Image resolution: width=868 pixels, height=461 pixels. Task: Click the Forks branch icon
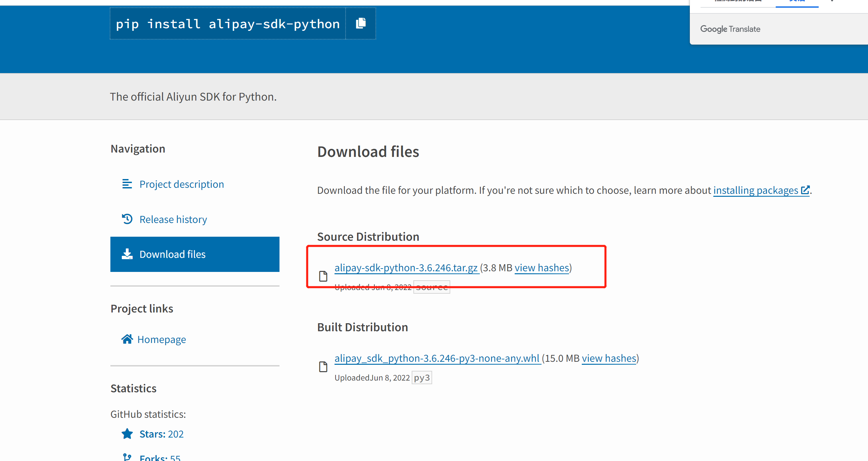coord(127,457)
